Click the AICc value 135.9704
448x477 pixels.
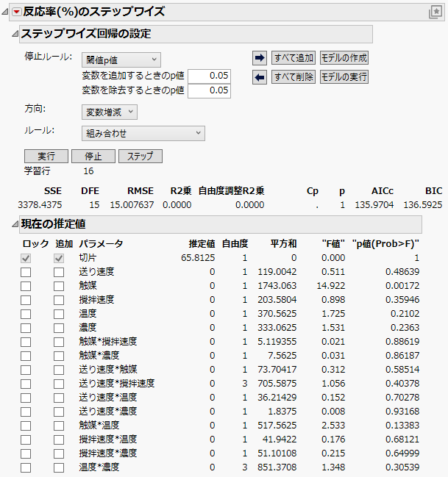(x=374, y=205)
